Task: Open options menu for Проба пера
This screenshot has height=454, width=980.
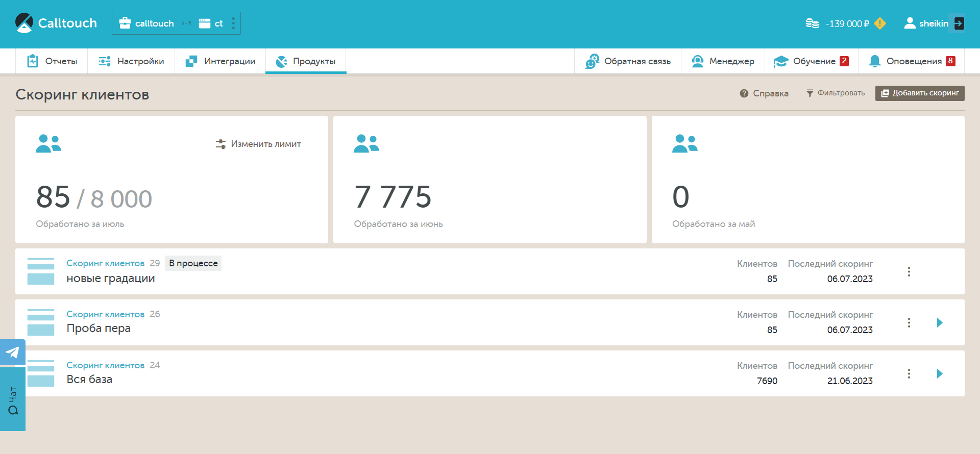Action: 909,322
